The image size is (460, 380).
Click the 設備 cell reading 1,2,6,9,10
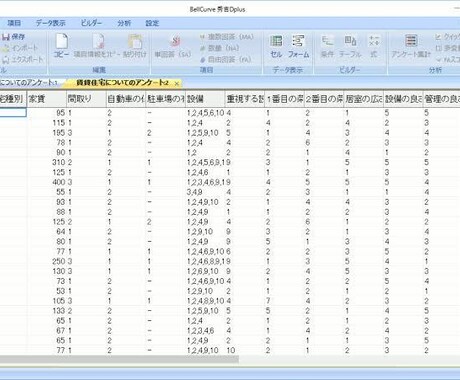(205, 271)
